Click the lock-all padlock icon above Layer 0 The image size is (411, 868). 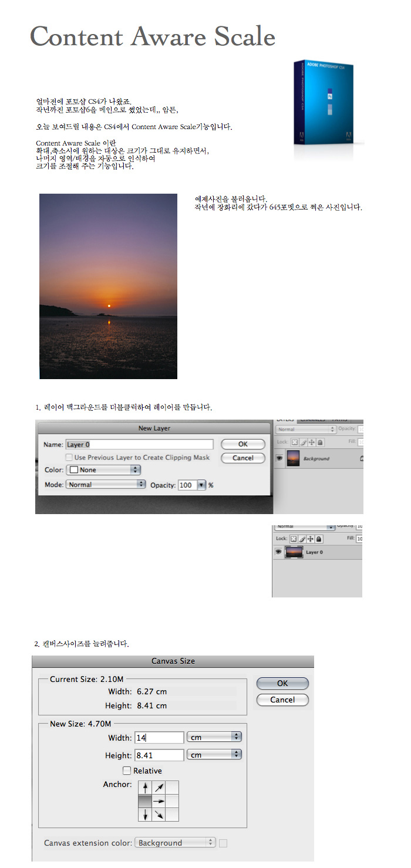pos(319,539)
